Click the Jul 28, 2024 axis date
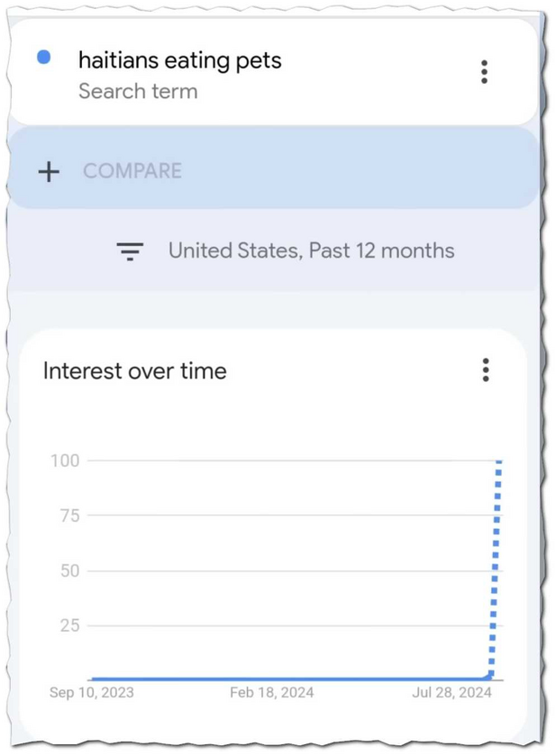 [451, 693]
